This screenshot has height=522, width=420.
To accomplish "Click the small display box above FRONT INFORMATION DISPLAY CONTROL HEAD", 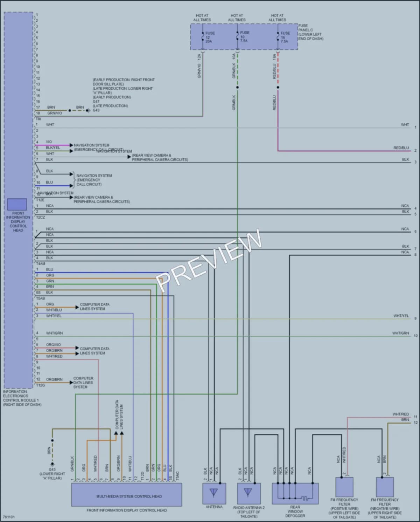I will point(17,204).
